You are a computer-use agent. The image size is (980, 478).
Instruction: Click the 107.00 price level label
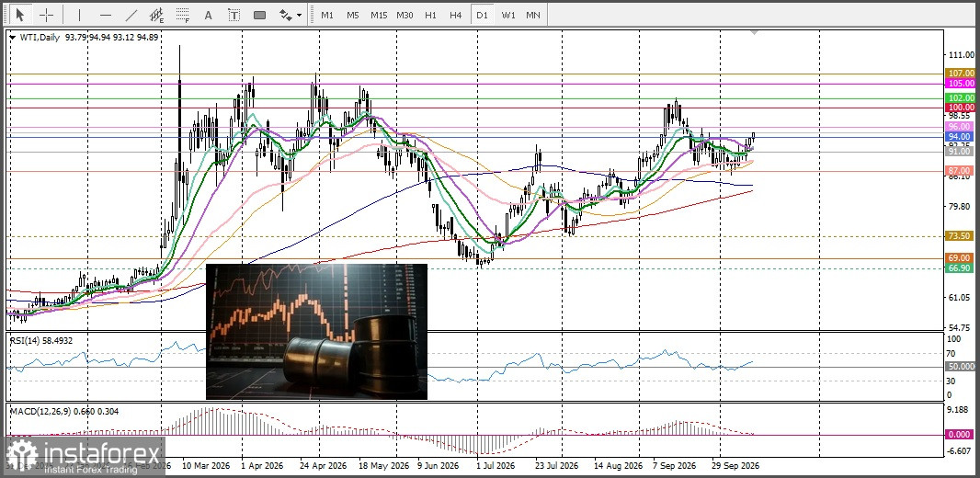click(961, 74)
